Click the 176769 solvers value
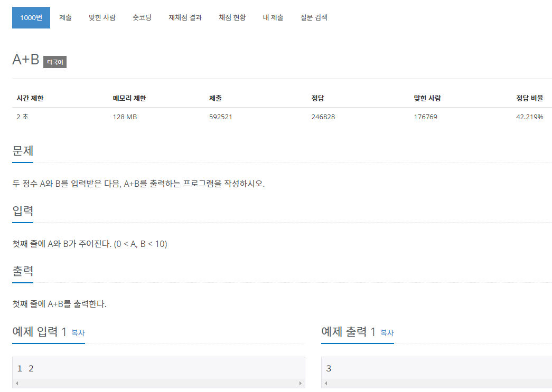Image resolution: width=552 pixels, height=392 pixels. [425, 117]
